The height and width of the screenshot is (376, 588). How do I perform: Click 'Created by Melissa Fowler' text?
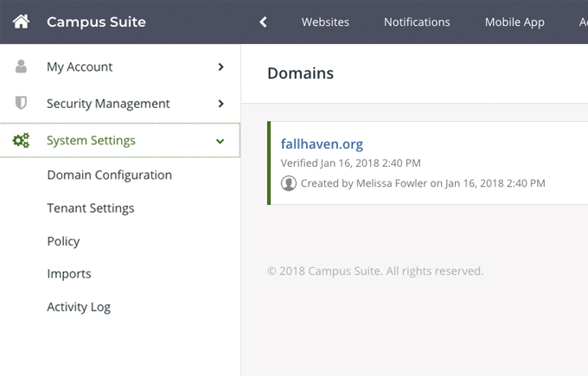point(364,183)
